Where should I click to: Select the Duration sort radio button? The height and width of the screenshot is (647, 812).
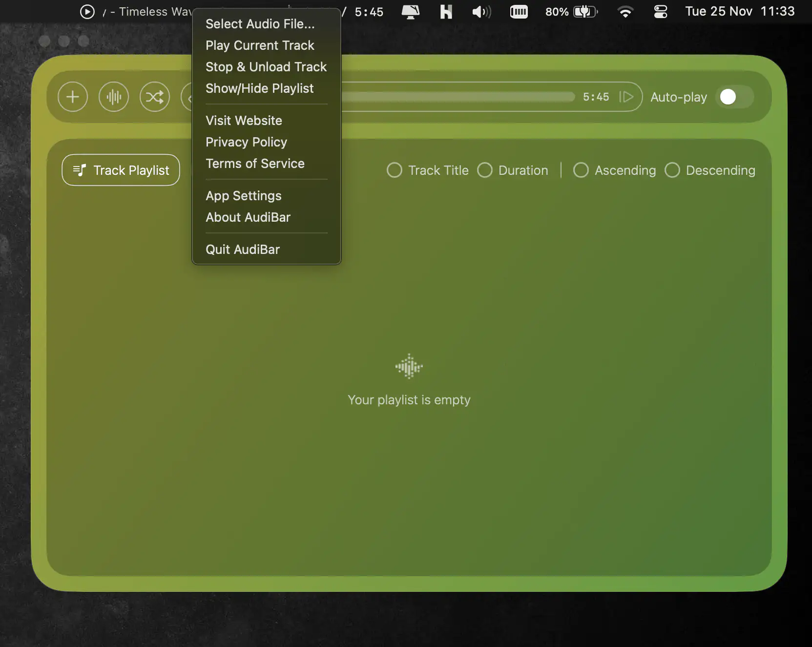485,170
